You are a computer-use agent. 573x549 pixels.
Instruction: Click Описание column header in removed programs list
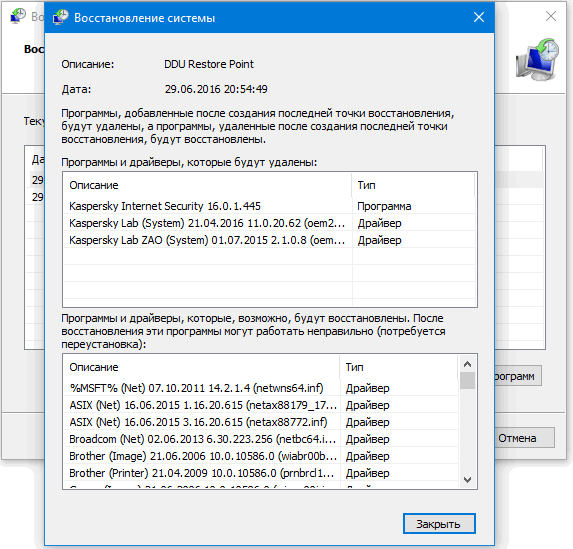(208, 185)
